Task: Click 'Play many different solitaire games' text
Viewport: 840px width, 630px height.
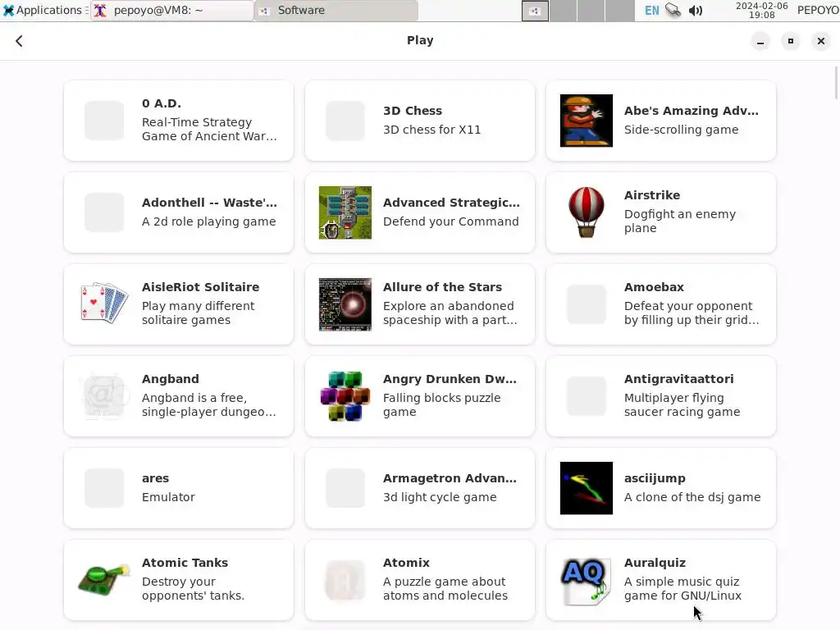Action: 198,313
